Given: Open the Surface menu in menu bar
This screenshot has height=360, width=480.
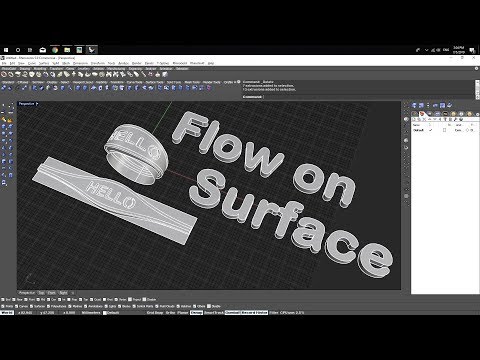Looking at the screenshot, I should [44, 63].
